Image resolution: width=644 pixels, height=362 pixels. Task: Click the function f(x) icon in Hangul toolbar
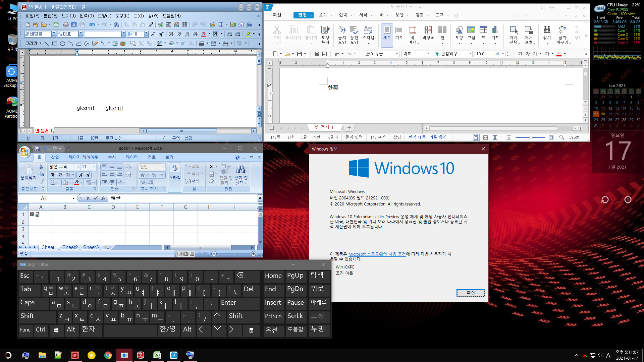point(249,25)
